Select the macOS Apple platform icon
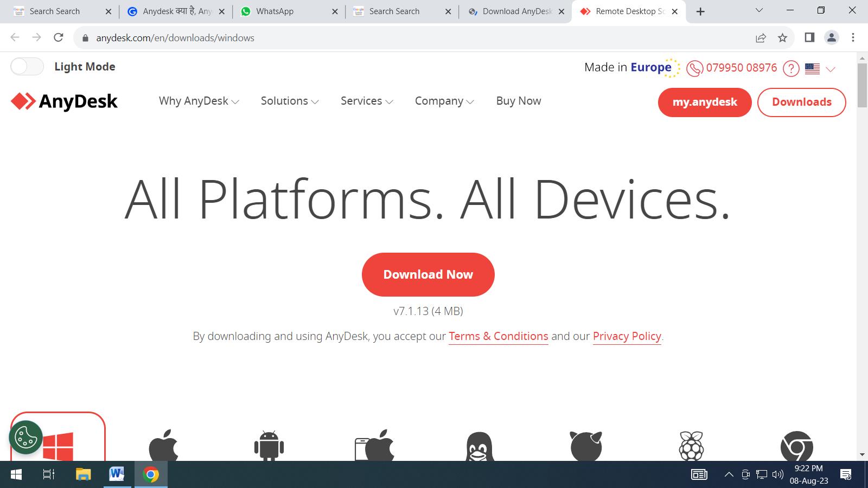868x488 pixels. (x=163, y=446)
